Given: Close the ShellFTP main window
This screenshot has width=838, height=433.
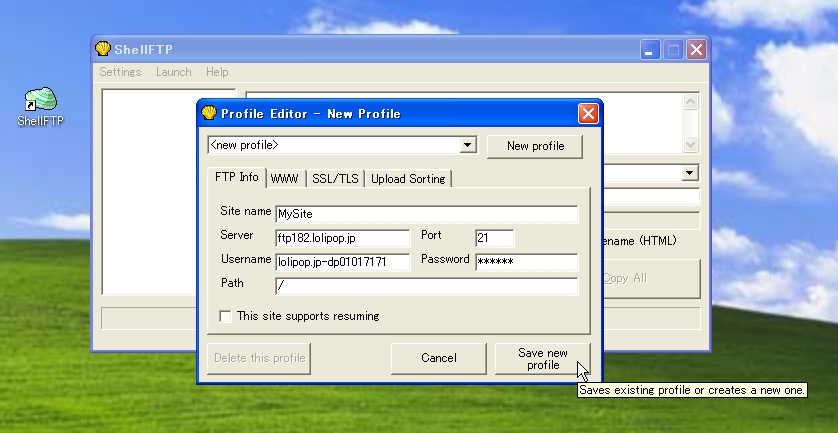Looking at the screenshot, I should [x=696, y=50].
